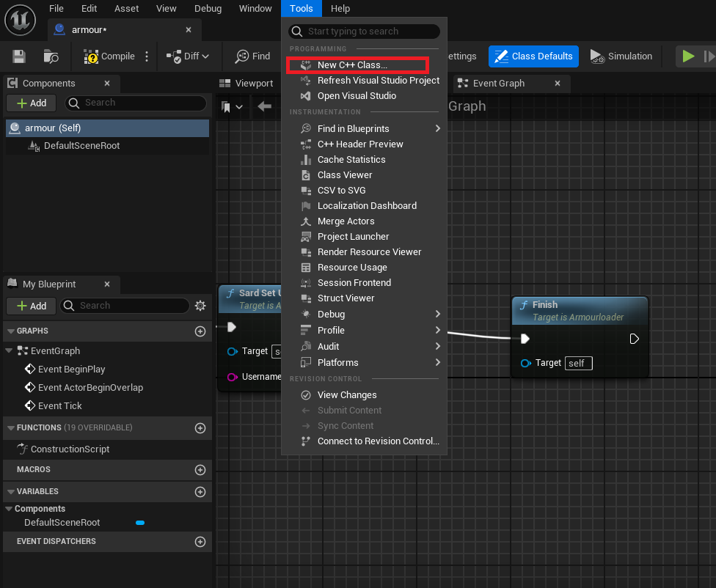Open the Localization Dashboard

tap(364, 206)
